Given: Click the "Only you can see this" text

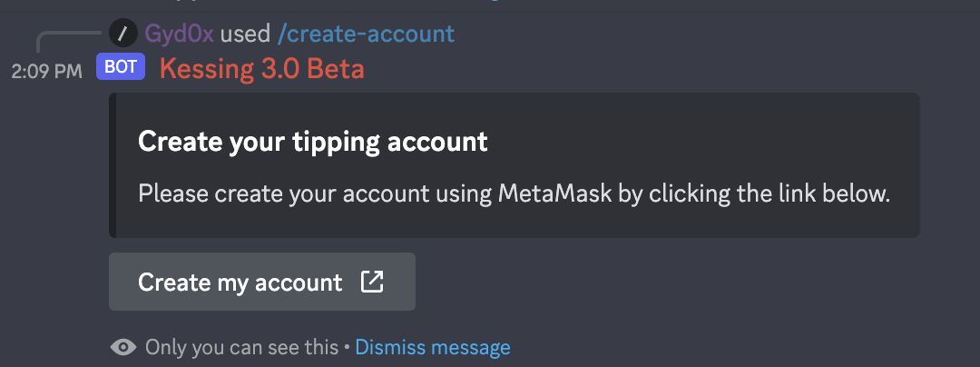Looking at the screenshot, I should point(240,347).
